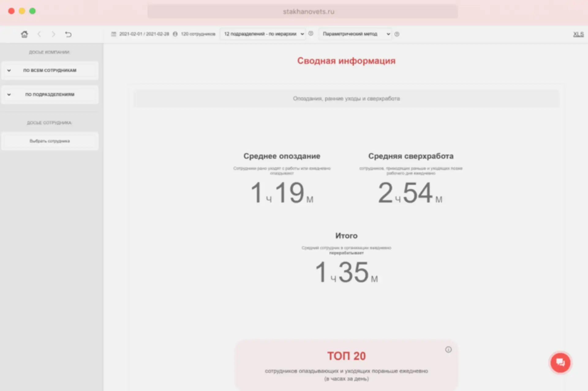Click the 'ДОСЬЕ КОМПАНИИ' section header

(49, 52)
